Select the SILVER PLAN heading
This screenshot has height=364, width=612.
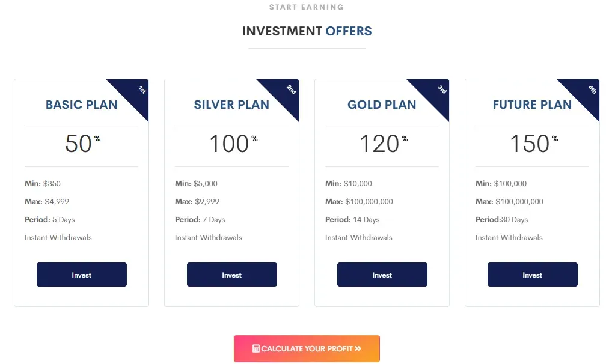(231, 105)
